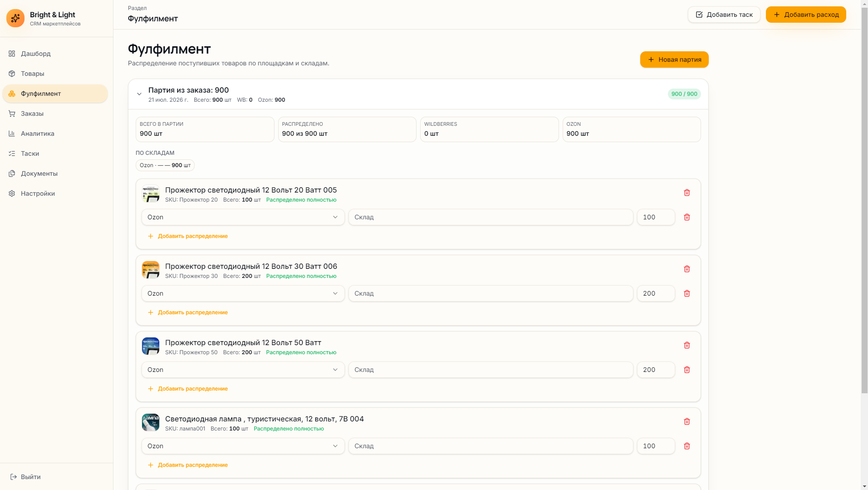The height and width of the screenshot is (490, 868).
Task: Click the Добавить расход button
Action: pyautogui.click(x=806, y=15)
